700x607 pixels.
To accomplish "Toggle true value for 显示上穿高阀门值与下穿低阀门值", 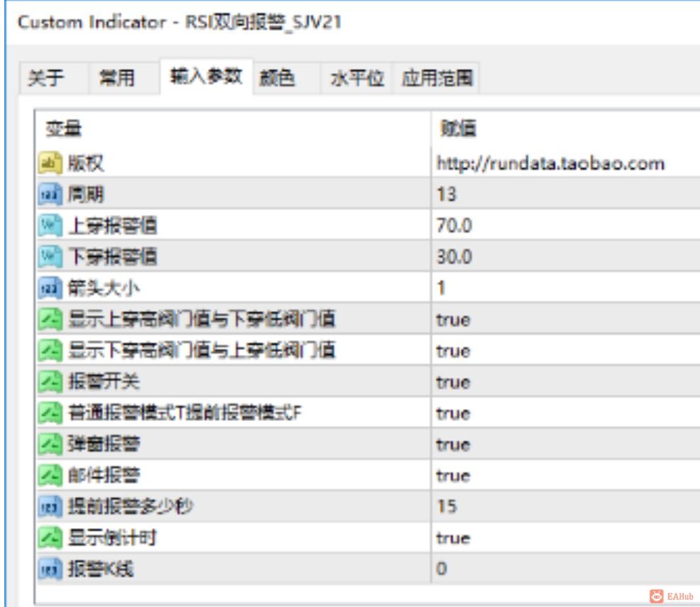I will (x=453, y=319).
